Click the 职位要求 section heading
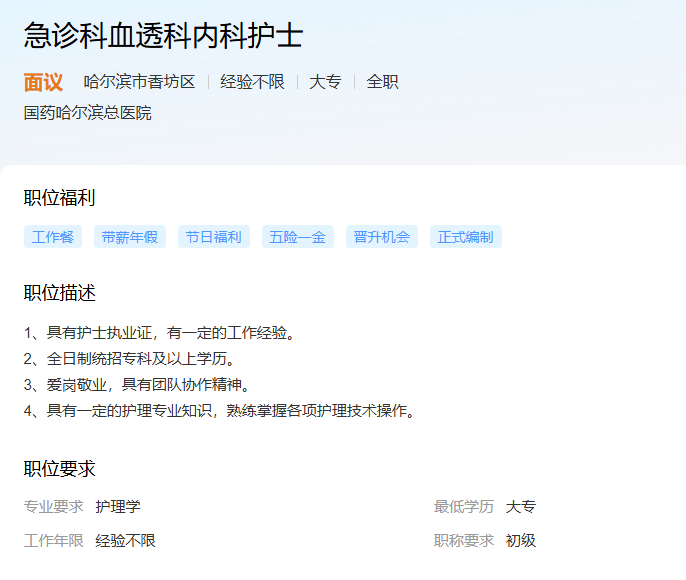The width and height of the screenshot is (686, 580). tap(60, 469)
